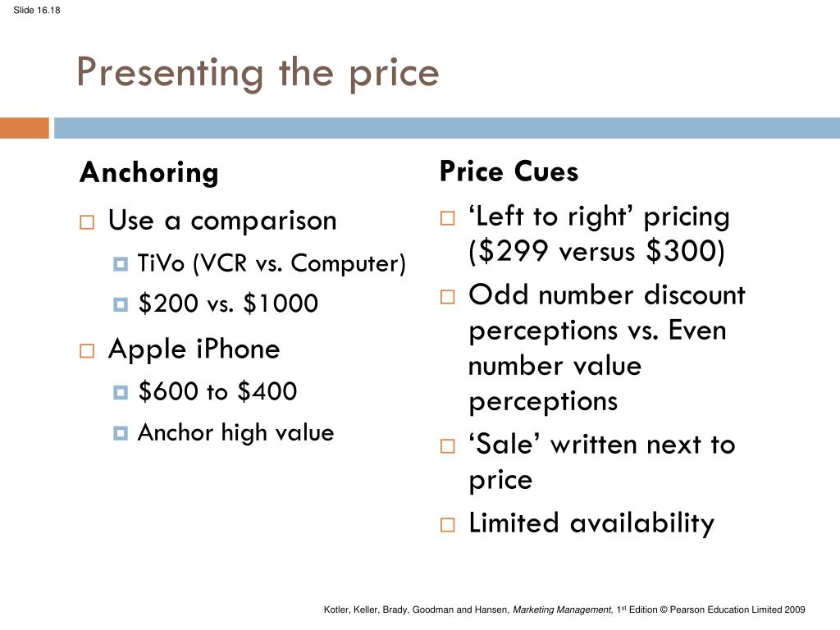
Task: Select the 'Anchoring' column heading
Action: coord(149,172)
